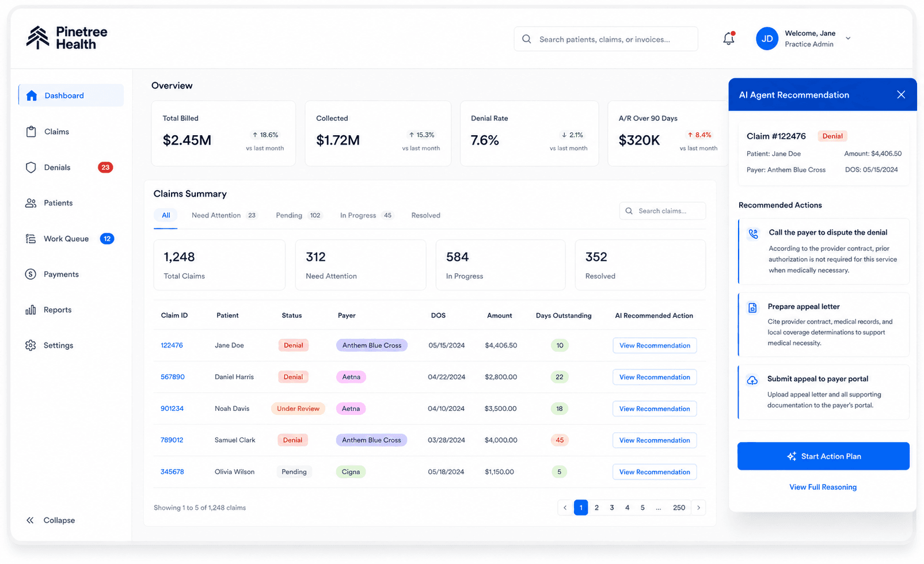Open the View Full Reasoning link
The width and height of the screenshot is (924, 564).
(823, 487)
